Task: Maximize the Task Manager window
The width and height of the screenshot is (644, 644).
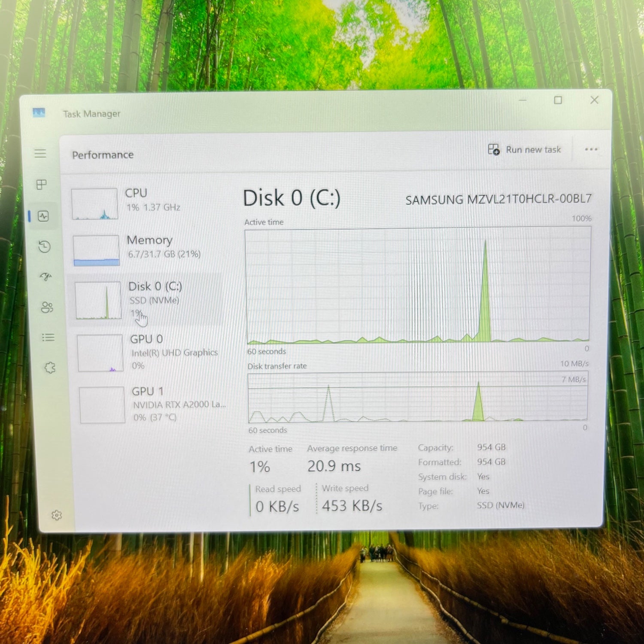Action: (x=558, y=100)
